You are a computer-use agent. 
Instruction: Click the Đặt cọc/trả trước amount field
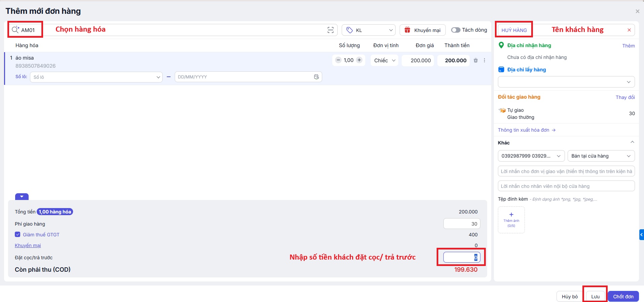[x=462, y=258]
